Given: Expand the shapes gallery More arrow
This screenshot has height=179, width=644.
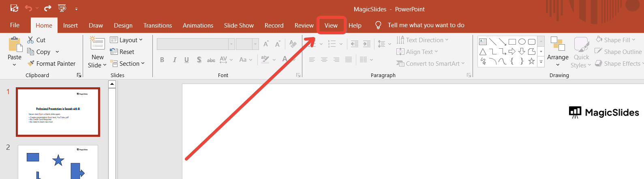Looking at the screenshot, I should coord(541,62).
